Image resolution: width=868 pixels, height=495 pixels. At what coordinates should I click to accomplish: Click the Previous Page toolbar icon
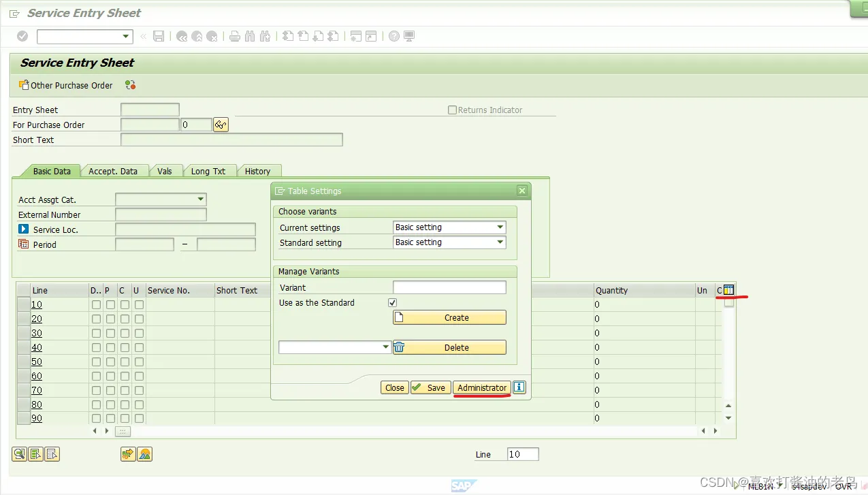pos(303,36)
